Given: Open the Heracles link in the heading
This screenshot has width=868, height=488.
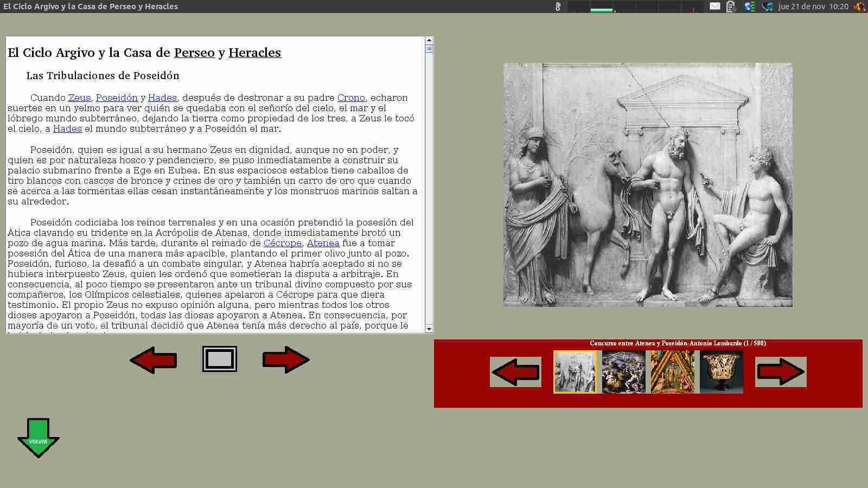Looking at the screenshot, I should [254, 53].
